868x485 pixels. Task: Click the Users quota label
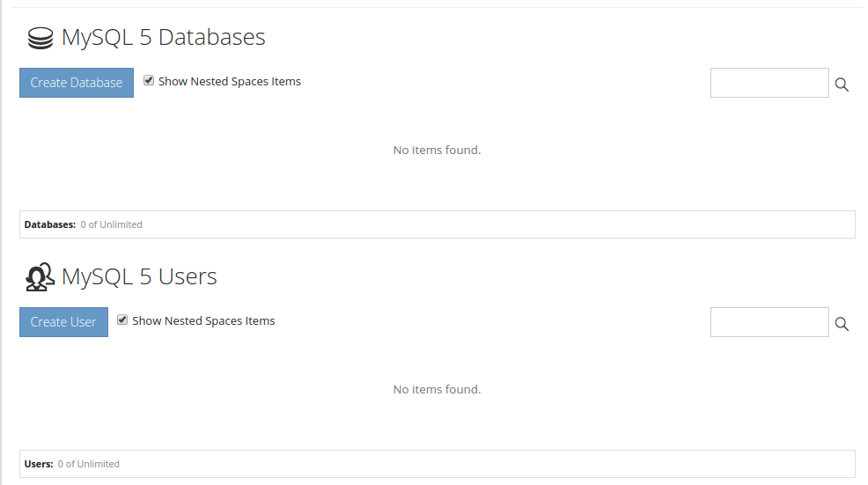39,464
